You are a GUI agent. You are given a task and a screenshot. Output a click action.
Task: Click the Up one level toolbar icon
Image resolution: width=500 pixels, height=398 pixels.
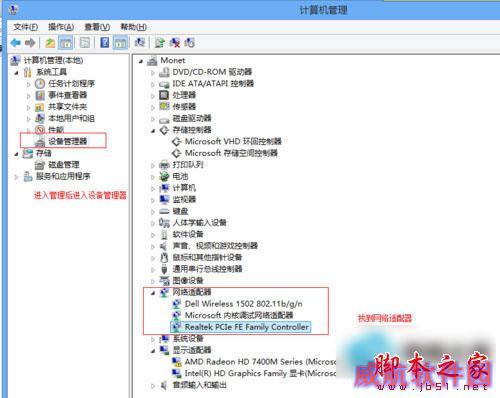(50, 43)
